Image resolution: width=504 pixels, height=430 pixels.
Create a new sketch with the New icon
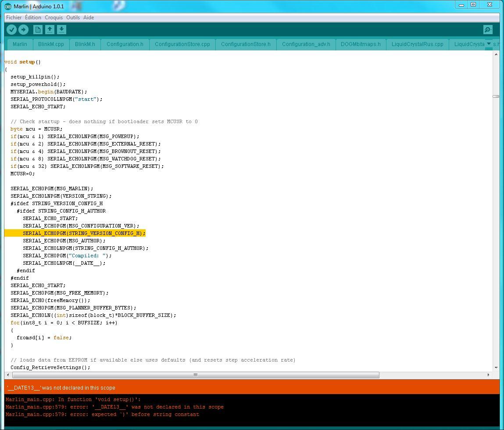tap(38, 29)
